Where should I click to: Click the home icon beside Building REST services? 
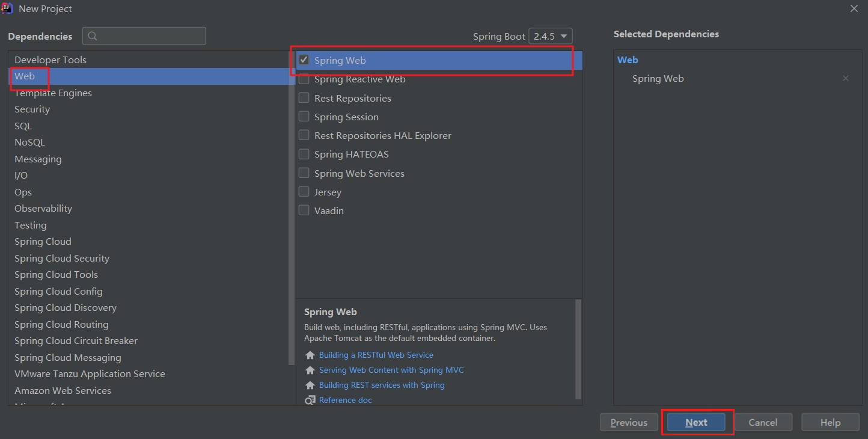tap(310, 385)
